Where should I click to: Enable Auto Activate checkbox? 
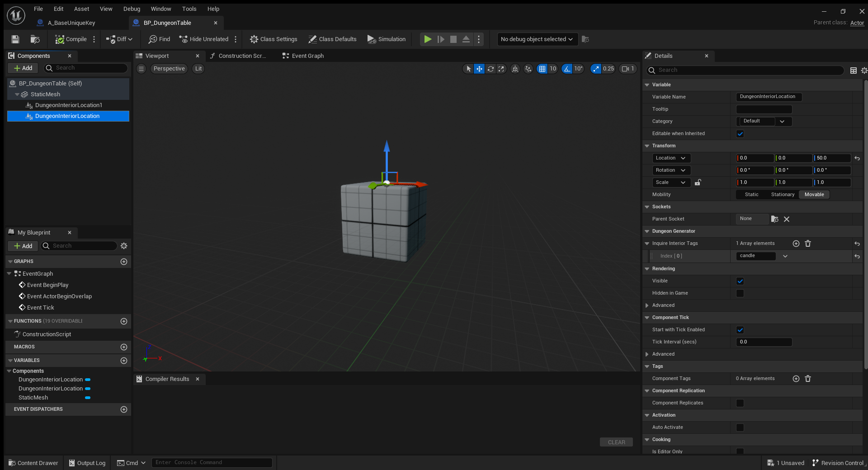(x=740, y=428)
